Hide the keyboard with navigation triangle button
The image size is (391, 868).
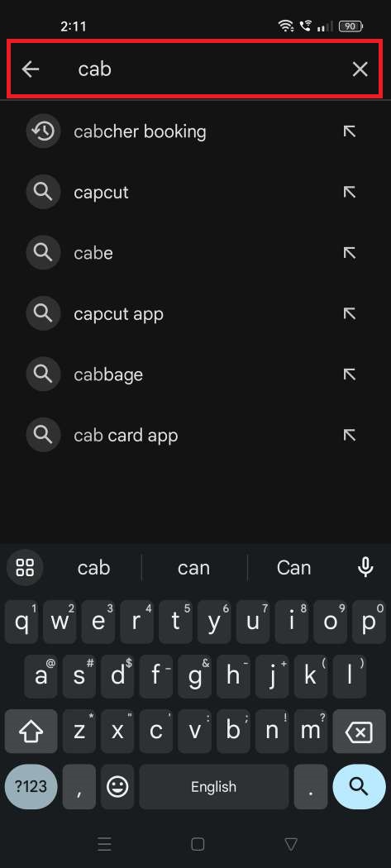291,844
